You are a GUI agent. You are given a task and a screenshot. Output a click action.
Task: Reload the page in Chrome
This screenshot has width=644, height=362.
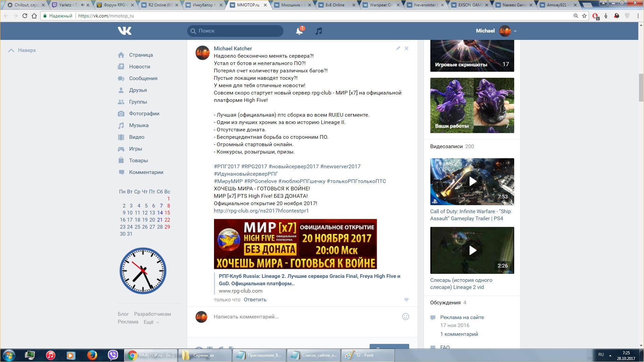tap(24, 16)
